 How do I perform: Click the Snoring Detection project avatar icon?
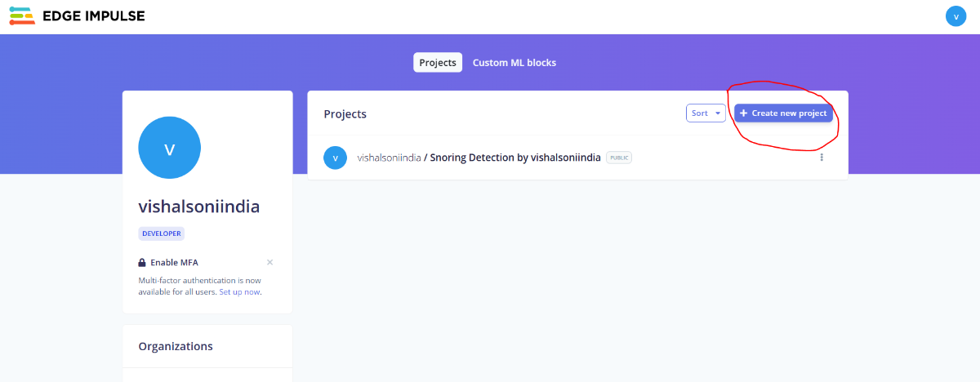tap(335, 158)
